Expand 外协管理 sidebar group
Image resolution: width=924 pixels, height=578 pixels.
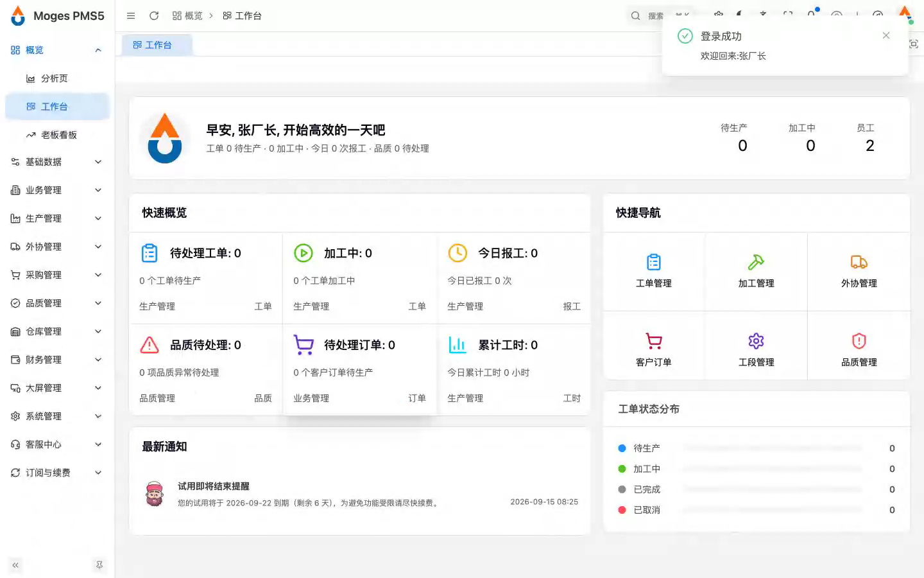point(57,247)
